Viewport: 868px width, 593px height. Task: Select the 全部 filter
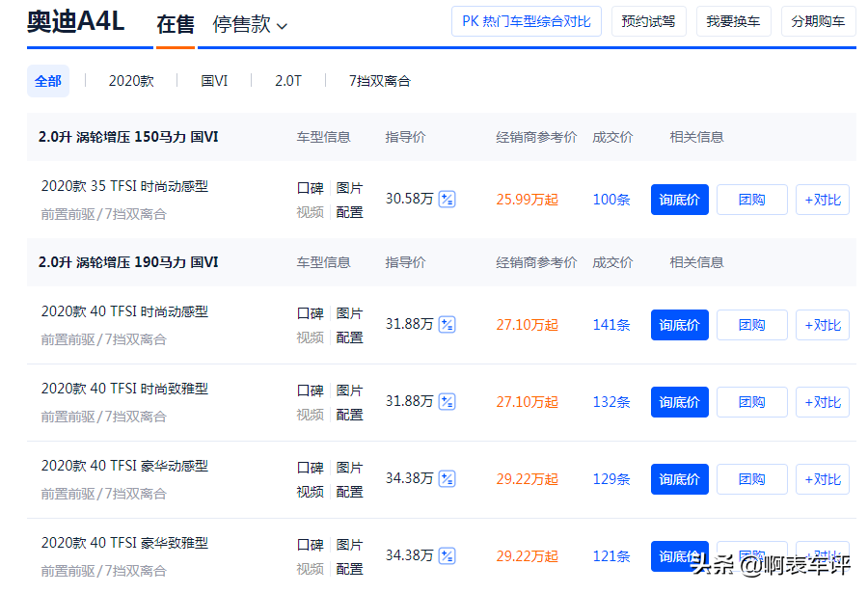[48, 81]
